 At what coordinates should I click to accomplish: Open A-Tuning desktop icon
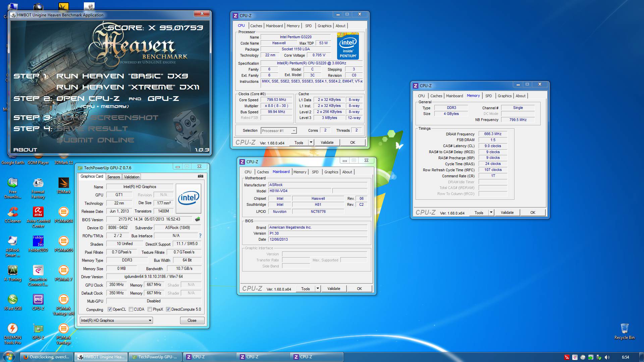[13, 273]
